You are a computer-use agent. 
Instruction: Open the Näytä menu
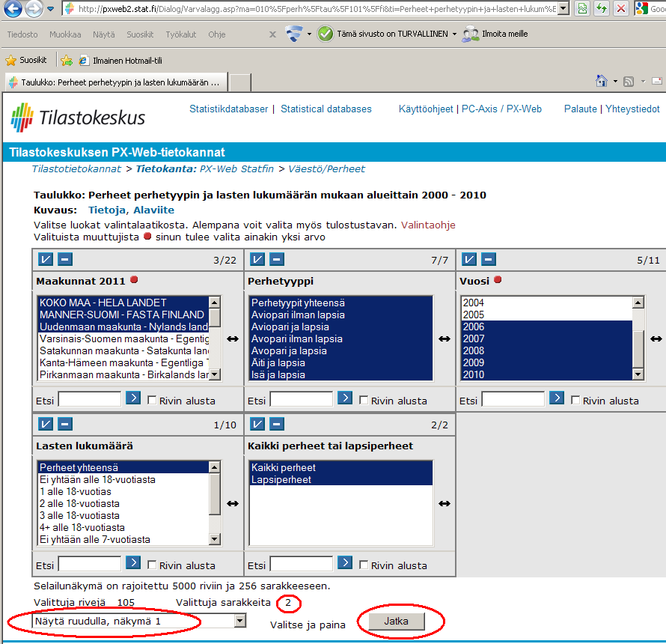[x=103, y=34]
